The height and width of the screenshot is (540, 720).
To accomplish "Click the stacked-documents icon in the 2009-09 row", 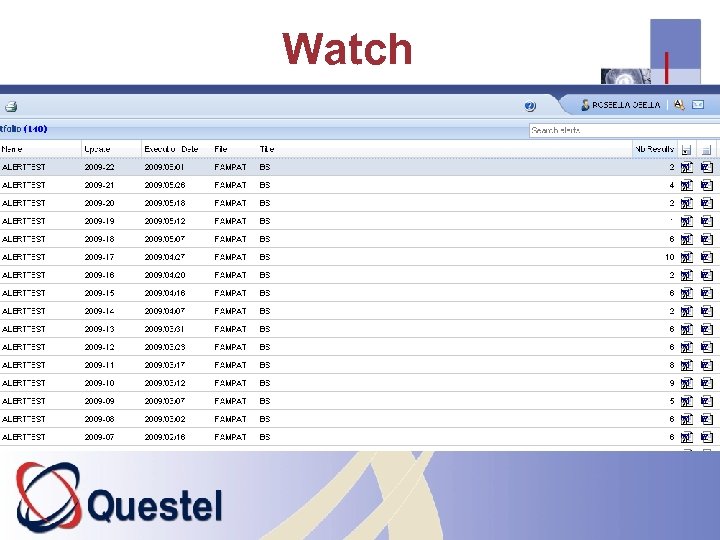I will pyautogui.click(x=707, y=401).
